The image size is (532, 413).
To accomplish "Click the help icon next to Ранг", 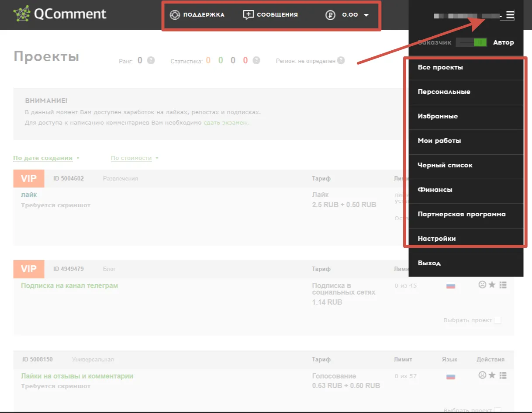I will click(x=151, y=60).
